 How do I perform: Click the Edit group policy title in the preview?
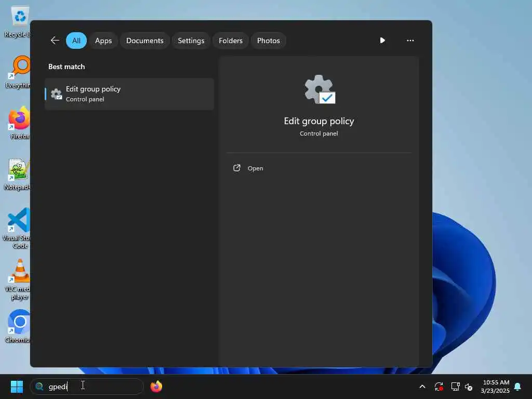point(319,121)
